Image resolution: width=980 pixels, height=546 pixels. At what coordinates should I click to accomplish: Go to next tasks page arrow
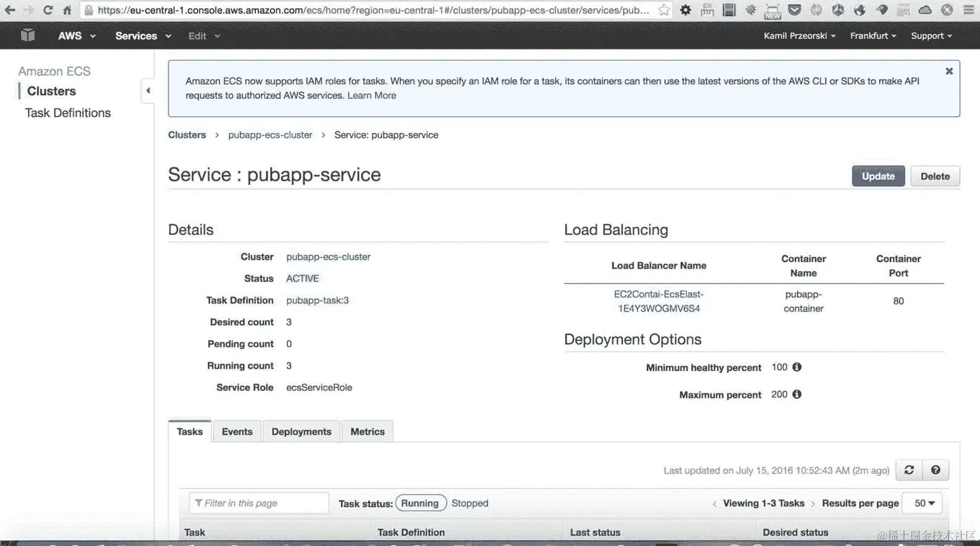pos(813,503)
